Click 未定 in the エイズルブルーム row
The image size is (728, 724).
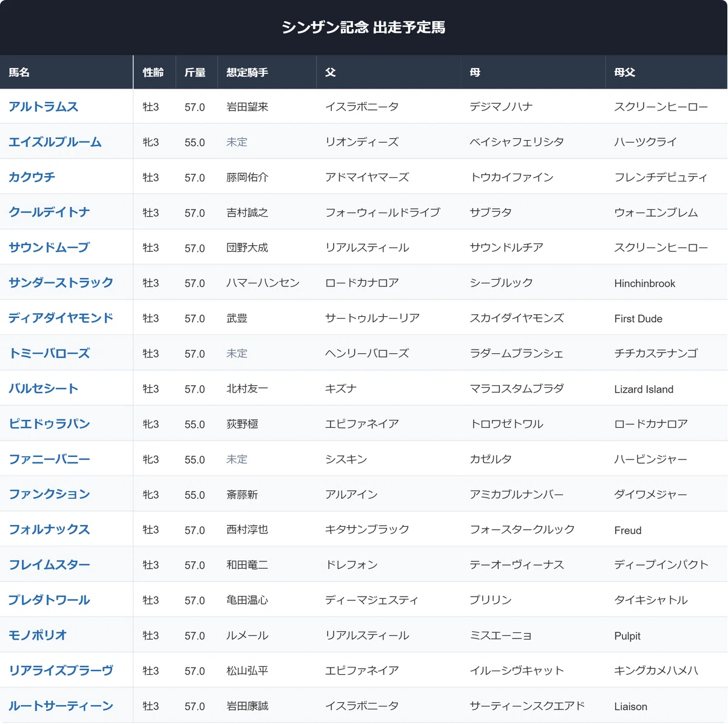(x=237, y=142)
